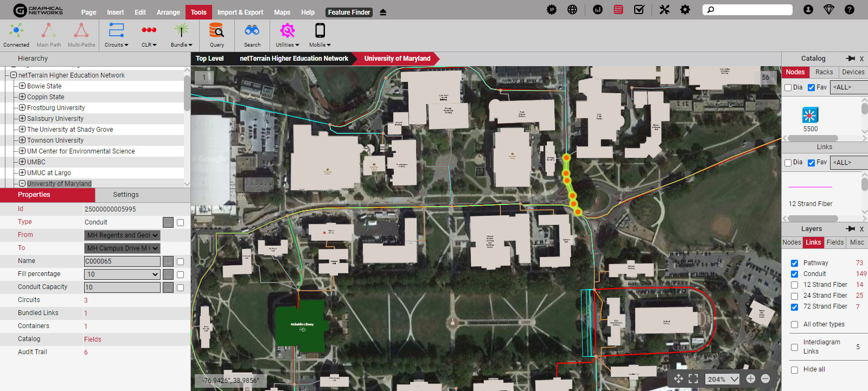Go to Top Level breadcrumb

209,59
